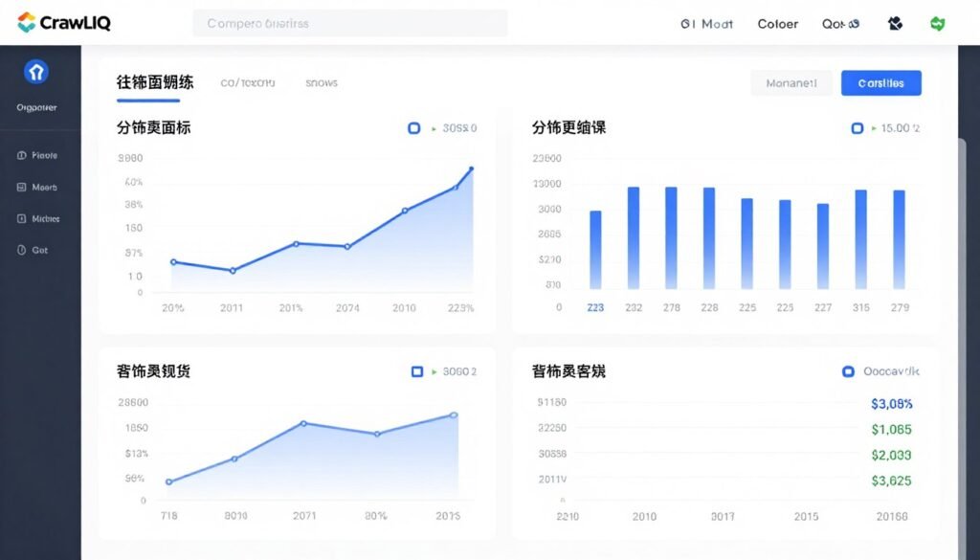Click the CrawLIQ logo icon
980x560 pixels.
[x=28, y=22]
